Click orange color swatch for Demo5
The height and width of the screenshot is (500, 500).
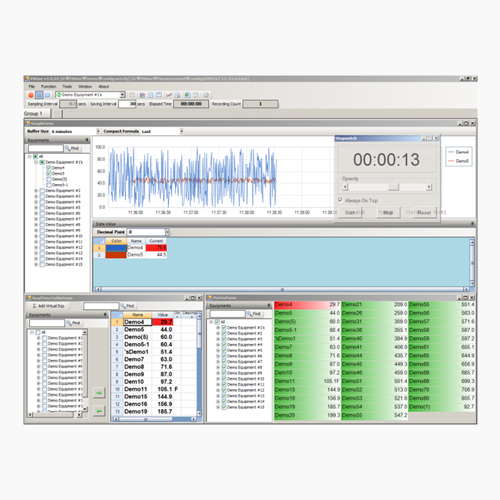coord(116,255)
